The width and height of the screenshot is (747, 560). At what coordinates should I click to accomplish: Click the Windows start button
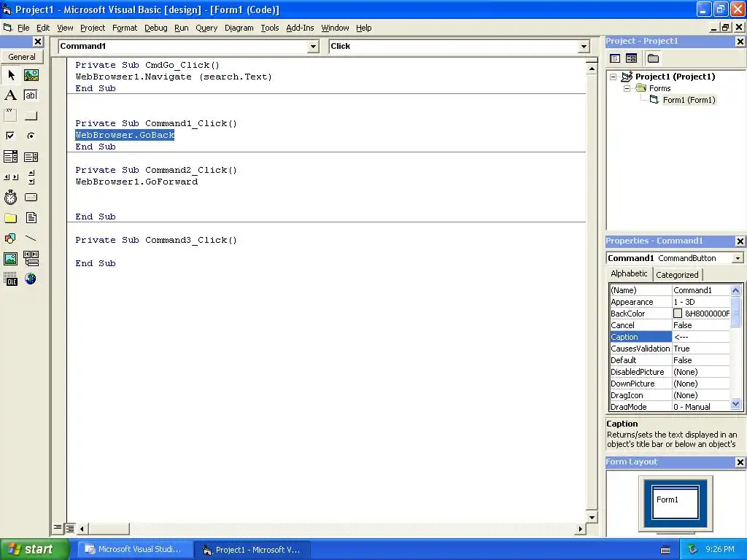pyautogui.click(x=34, y=549)
